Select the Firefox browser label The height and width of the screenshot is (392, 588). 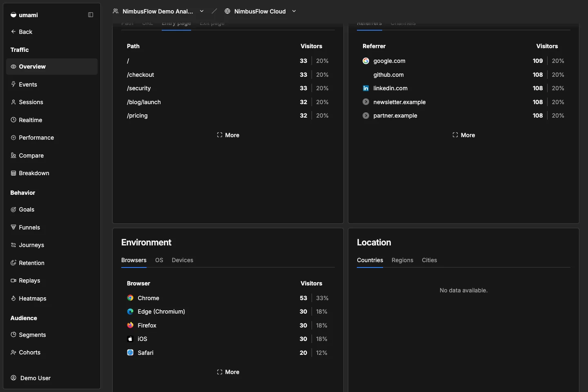coord(147,325)
